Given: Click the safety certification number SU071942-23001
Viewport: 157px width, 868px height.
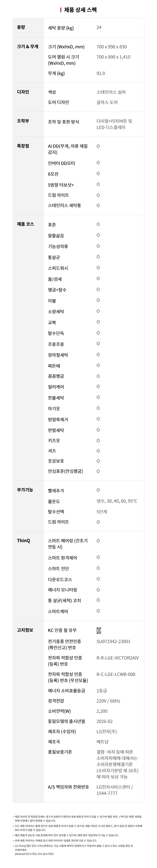Looking at the screenshot, I should [x=113, y=642].
